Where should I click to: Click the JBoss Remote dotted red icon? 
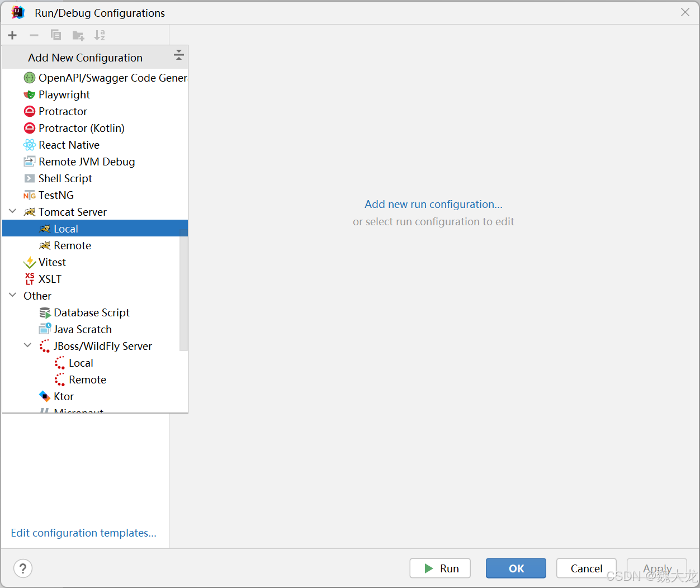click(x=60, y=380)
